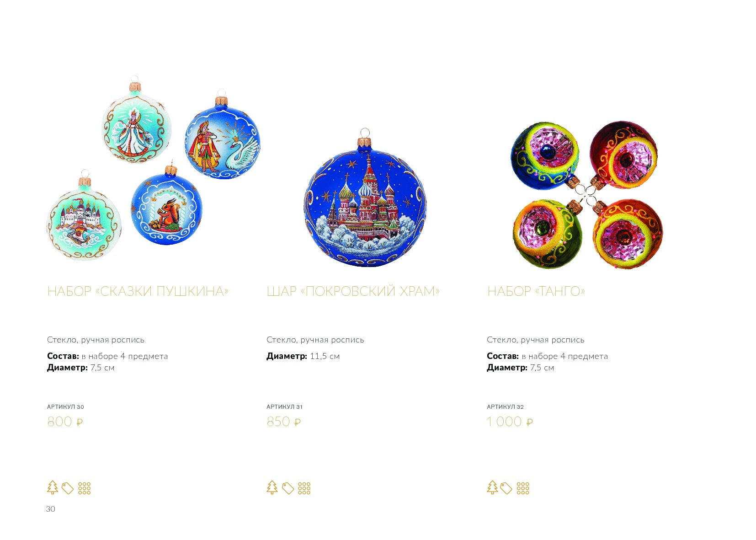Viewport: 756px width, 540px height.
Task: Click the price tag icon under article 32
Action: tap(506, 488)
